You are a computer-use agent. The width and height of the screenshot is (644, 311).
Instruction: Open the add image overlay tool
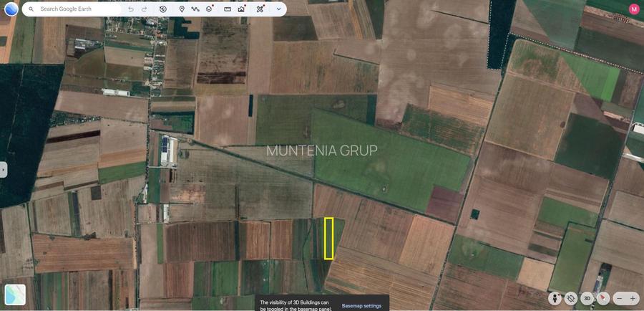(241, 9)
